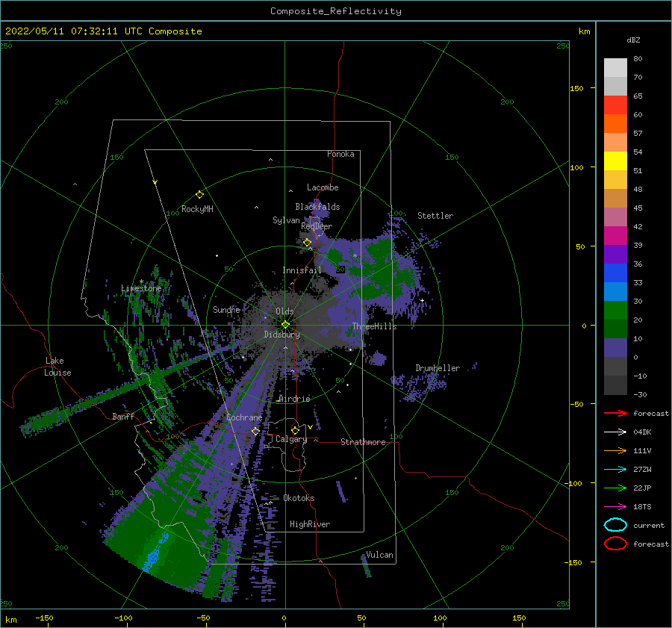Click the Banff label
The height and width of the screenshot is (628, 672).
coord(123,416)
